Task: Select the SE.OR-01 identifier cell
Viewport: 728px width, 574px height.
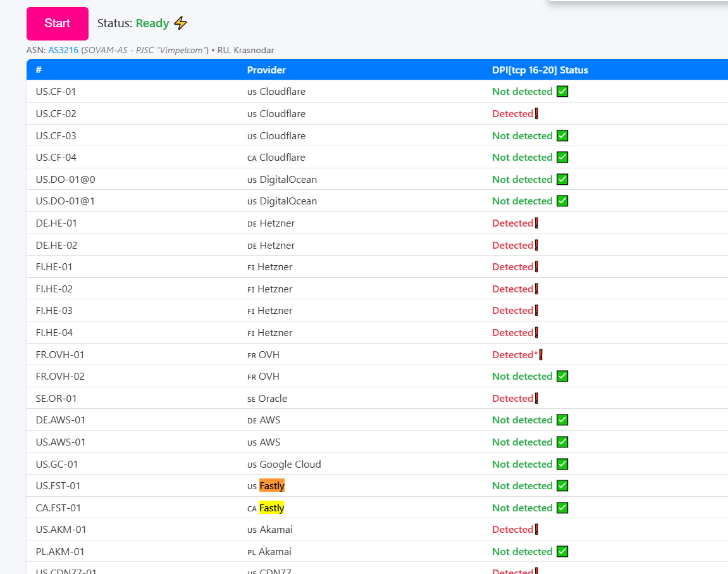Action: pyautogui.click(x=56, y=399)
